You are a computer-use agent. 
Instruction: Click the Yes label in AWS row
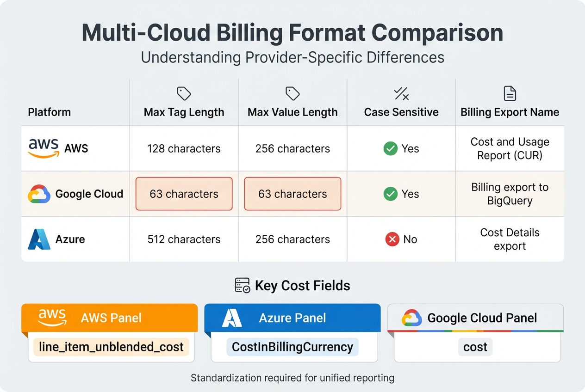tap(411, 149)
